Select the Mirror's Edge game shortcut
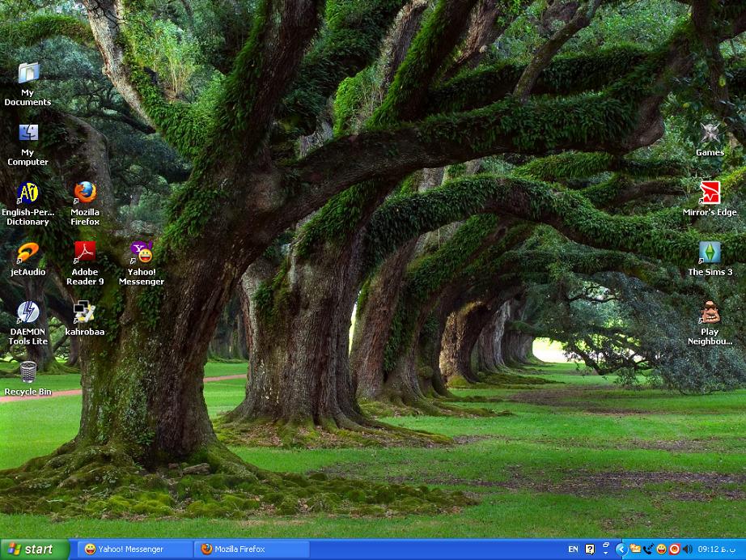Screen dimensions: 746x560 coord(710,193)
